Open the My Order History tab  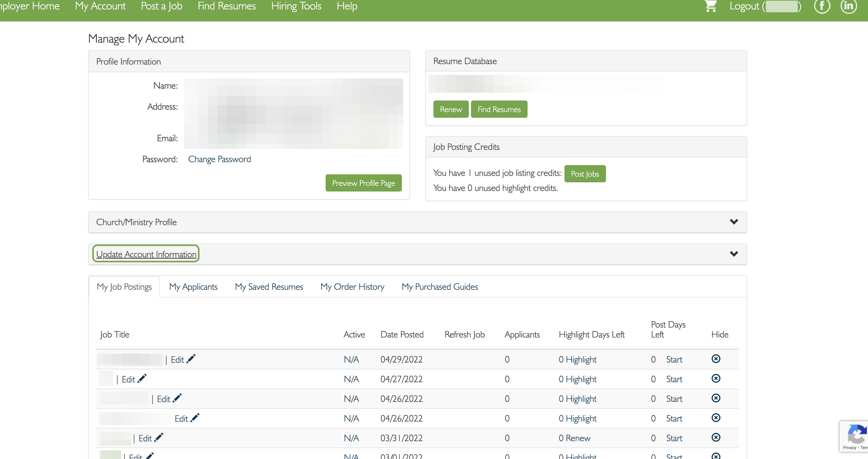click(x=352, y=287)
